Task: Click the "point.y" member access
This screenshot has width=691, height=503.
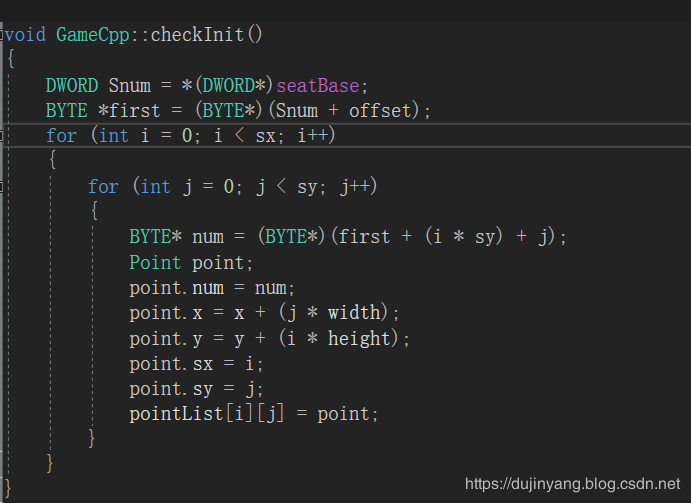Action: coord(166,339)
